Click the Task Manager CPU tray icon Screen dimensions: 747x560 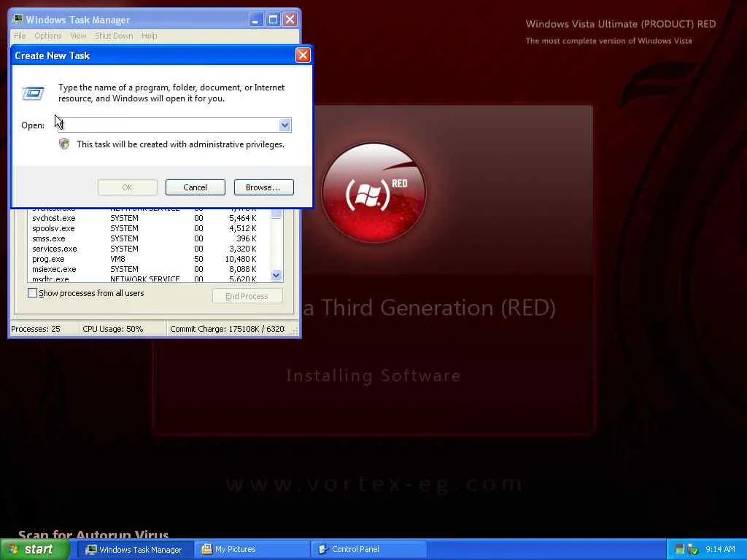click(x=680, y=549)
